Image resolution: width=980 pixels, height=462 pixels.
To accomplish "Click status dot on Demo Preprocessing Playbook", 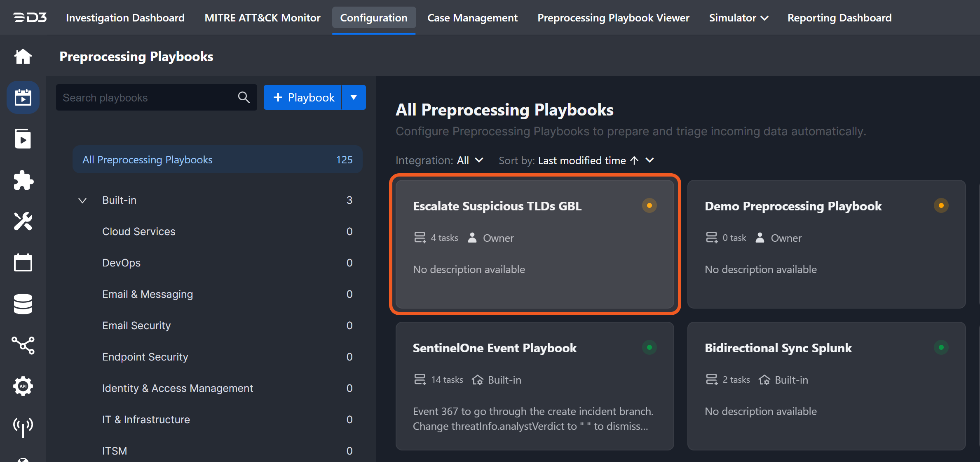I will click(941, 205).
